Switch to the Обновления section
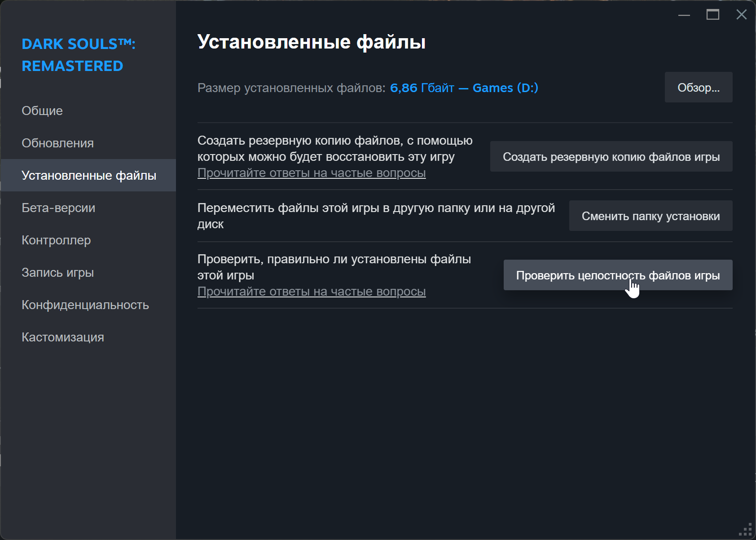Viewport: 756px width, 540px height. coord(57,143)
